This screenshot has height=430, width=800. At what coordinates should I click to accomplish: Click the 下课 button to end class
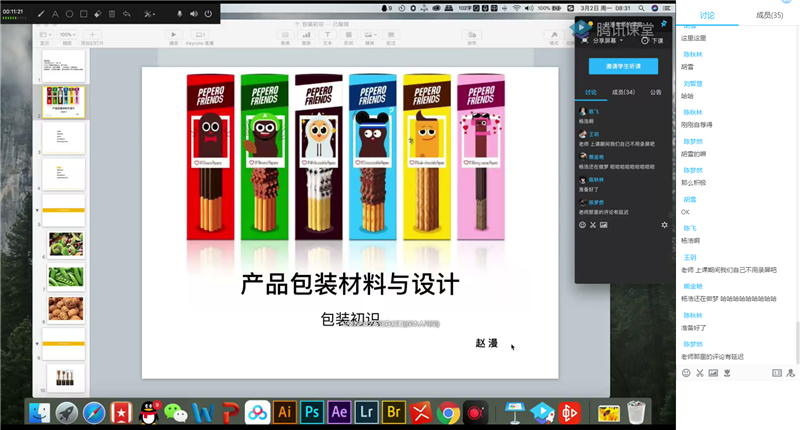click(655, 41)
